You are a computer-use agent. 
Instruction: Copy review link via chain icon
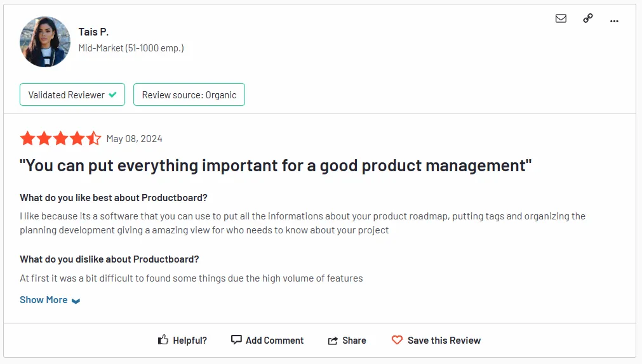[x=588, y=18]
